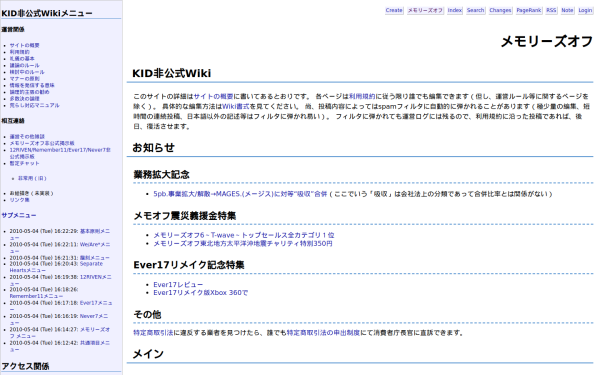Click the アクセス関係 sidebar heading
This screenshot has height=375, width=600.
coord(25,366)
